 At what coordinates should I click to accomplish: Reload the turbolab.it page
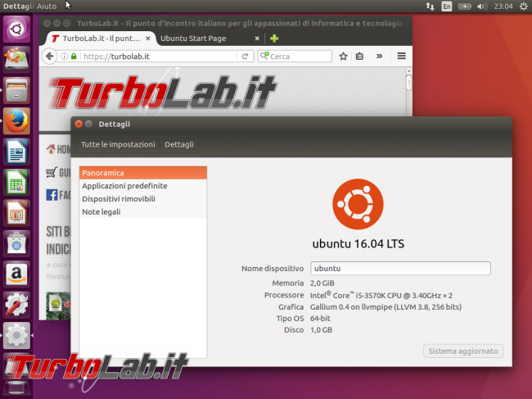(245, 57)
